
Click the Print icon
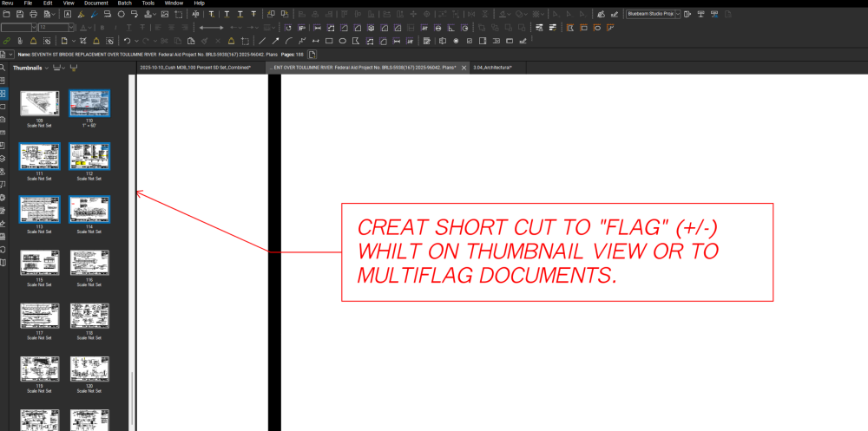tap(33, 14)
